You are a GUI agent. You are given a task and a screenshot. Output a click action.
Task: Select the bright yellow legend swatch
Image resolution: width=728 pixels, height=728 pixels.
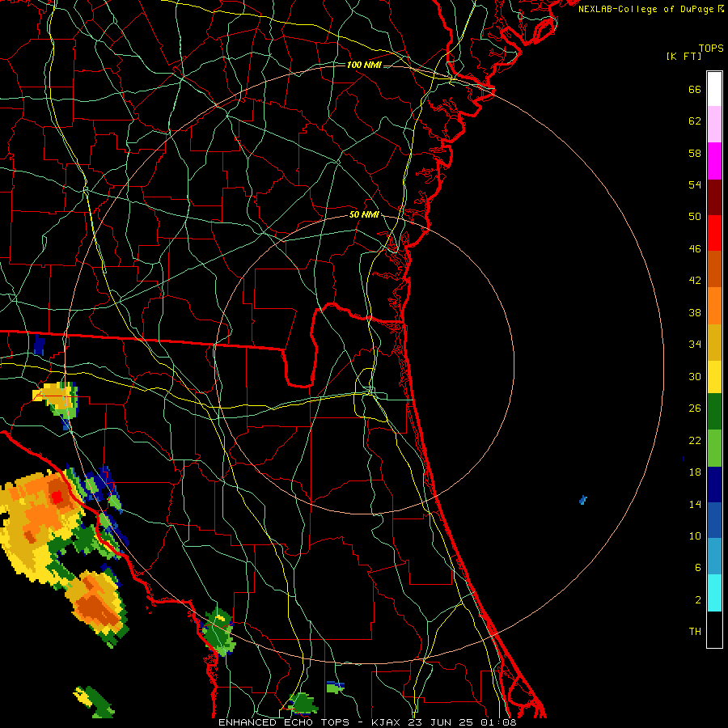(714, 376)
